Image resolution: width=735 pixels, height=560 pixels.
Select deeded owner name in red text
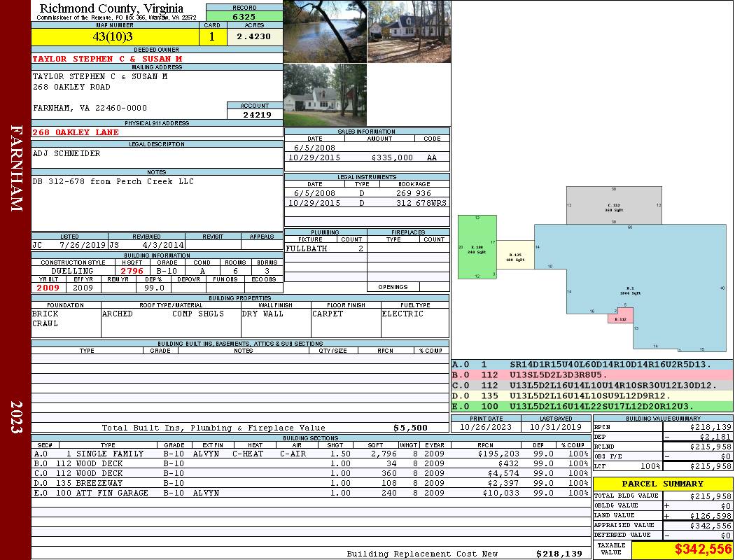(107, 59)
